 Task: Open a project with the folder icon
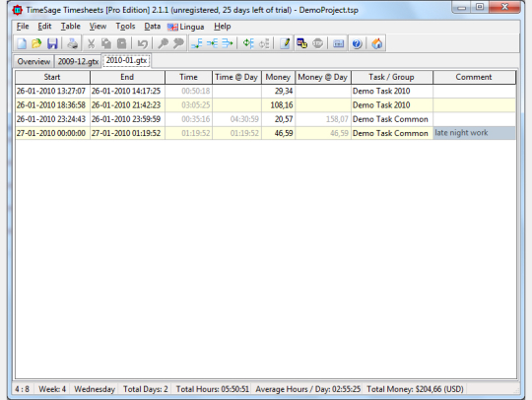(36, 43)
